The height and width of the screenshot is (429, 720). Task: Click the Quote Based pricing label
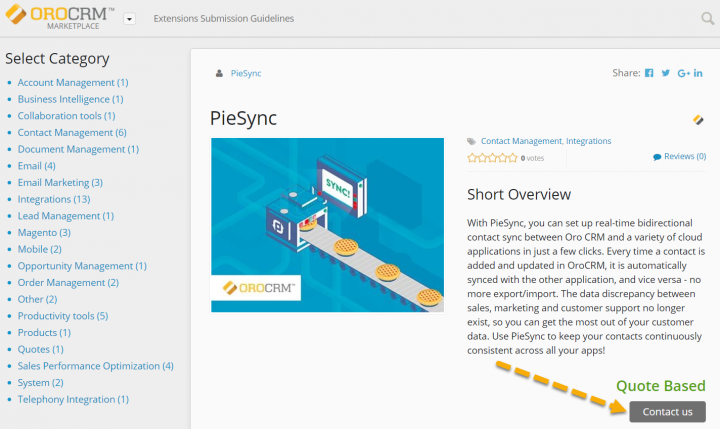[660, 386]
